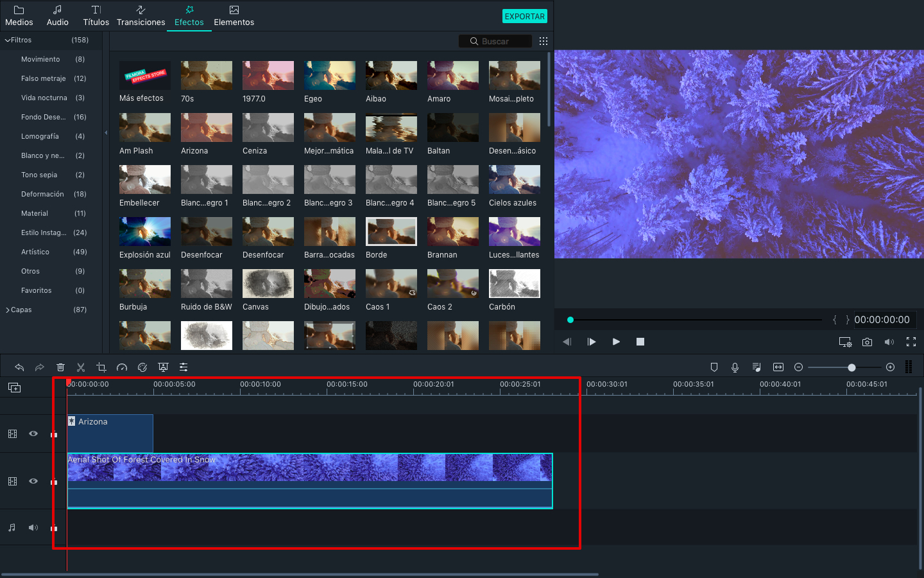Screen dimensions: 924x578
Task: Open the track manager icon at timeline right
Action: pos(909,367)
